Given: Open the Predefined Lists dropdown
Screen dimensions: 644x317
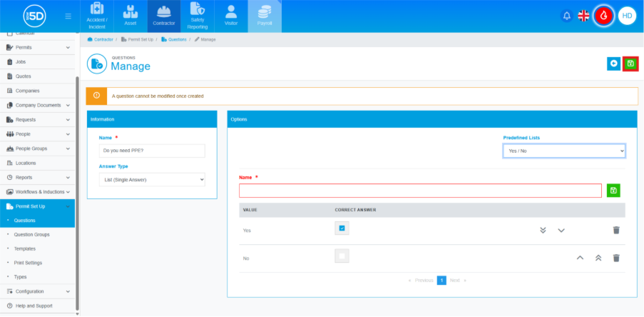Looking at the screenshot, I should [563, 151].
